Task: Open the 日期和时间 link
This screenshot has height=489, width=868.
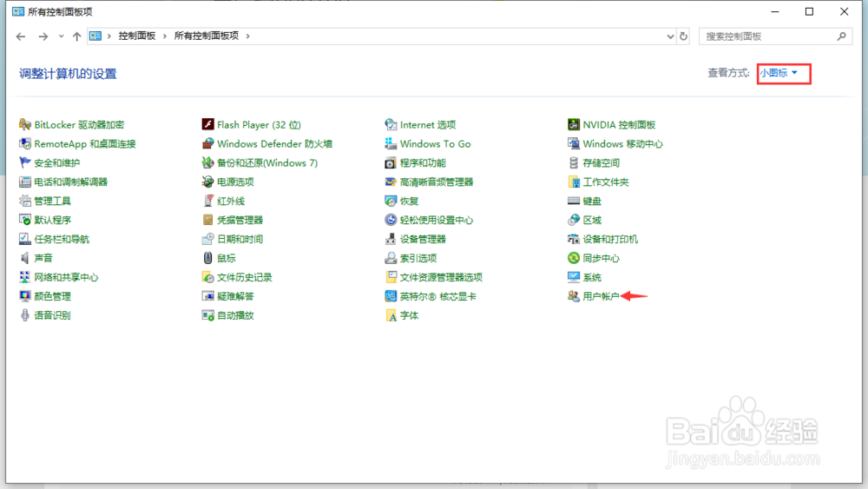Action: (240, 239)
